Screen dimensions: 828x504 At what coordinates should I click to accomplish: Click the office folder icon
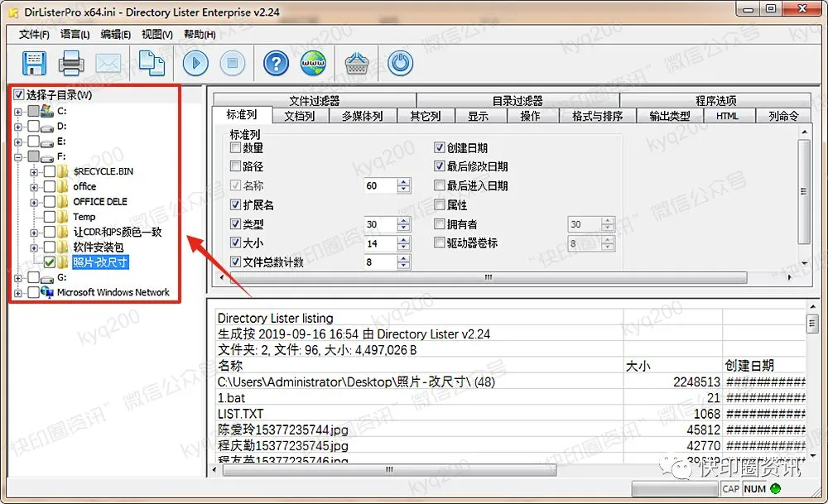point(64,186)
